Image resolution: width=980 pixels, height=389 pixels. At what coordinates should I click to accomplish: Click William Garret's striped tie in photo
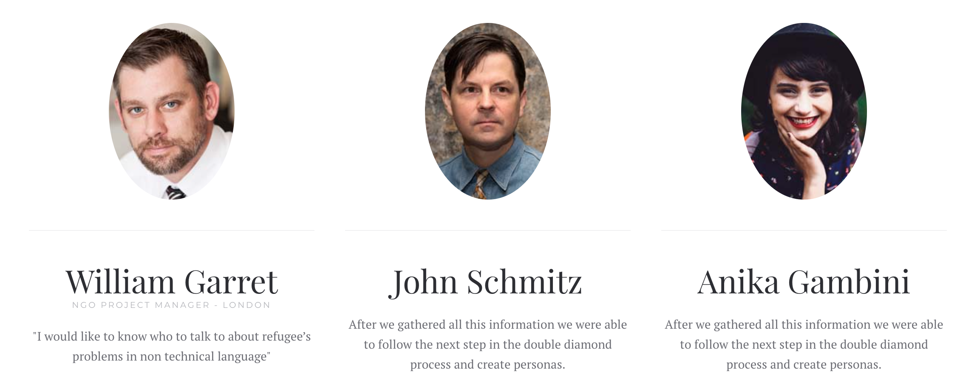(175, 193)
